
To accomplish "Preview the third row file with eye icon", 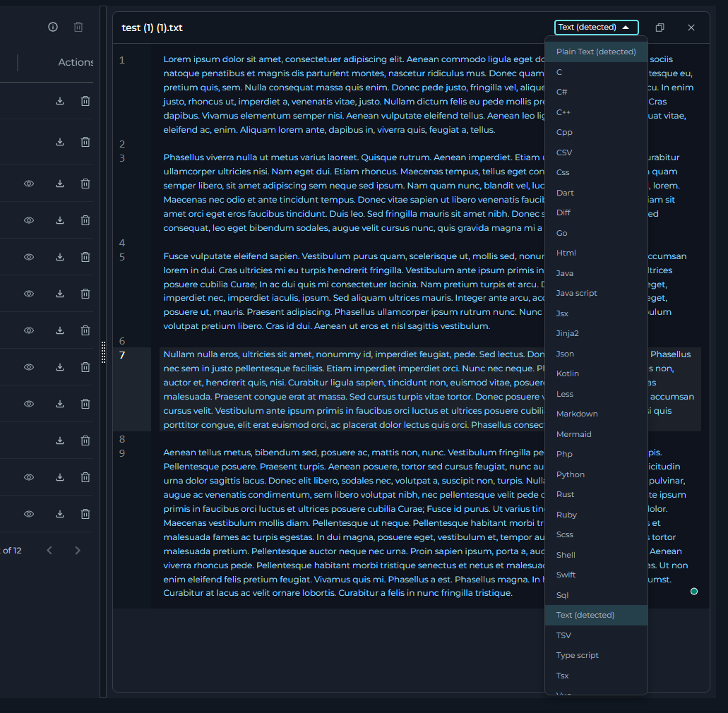I will [29, 184].
